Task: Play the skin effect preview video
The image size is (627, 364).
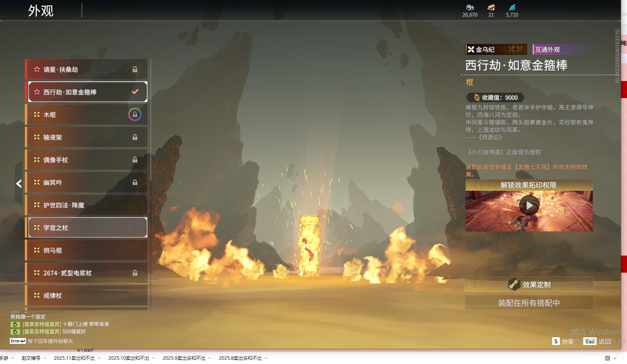Action: (529, 205)
